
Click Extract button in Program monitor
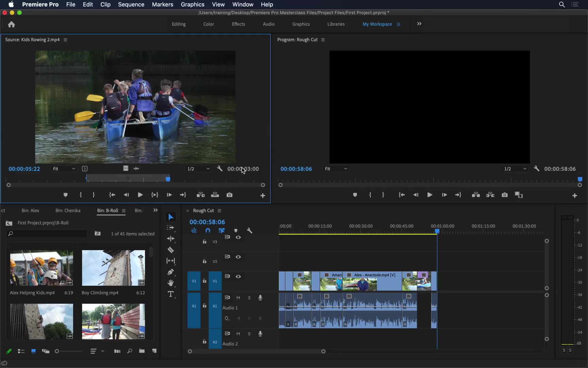490,195
